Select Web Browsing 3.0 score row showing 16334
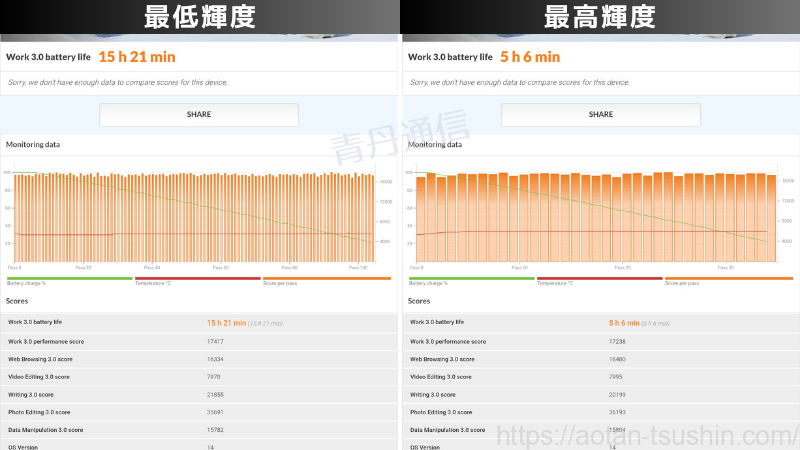Viewport: 800px width, 450px height. [198, 359]
